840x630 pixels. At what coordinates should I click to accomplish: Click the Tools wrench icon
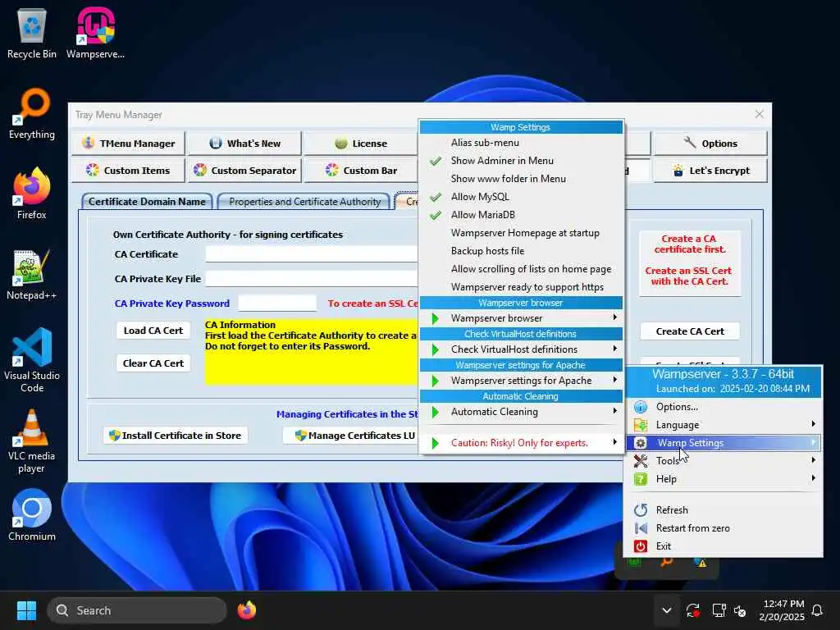(640, 461)
